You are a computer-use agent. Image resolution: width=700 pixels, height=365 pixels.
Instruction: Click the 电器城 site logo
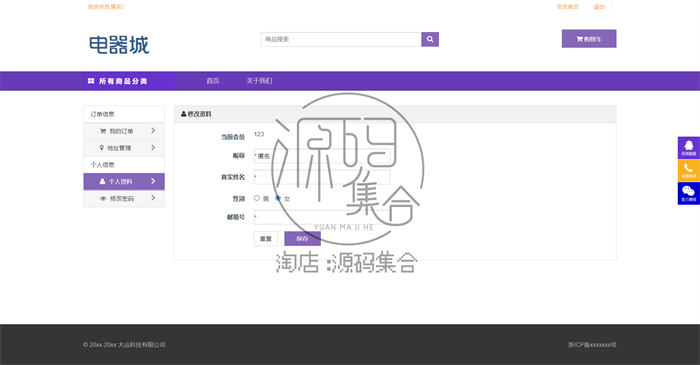coord(119,45)
